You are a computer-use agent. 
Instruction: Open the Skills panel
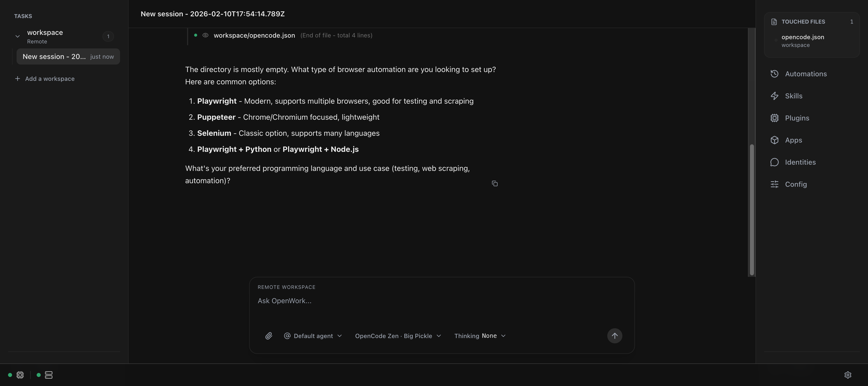pyautogui.click(x=794, y=96)
